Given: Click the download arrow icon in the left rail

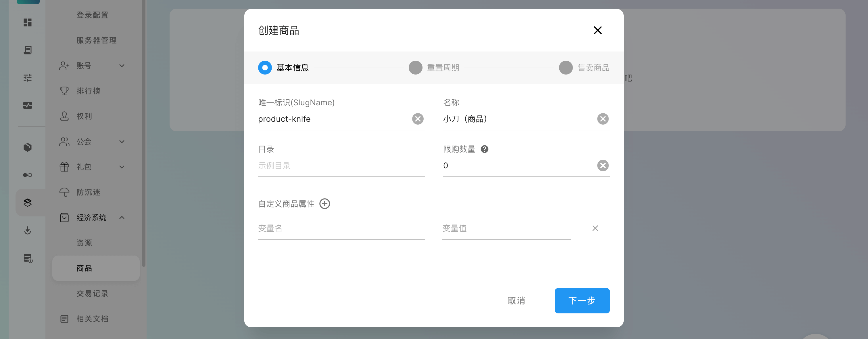Looking at the screenshot, I should (28, 231).
